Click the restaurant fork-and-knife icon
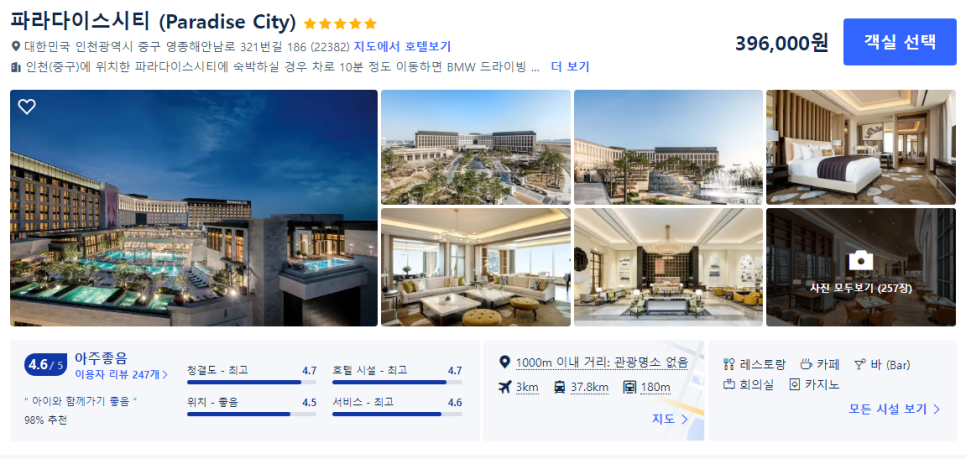Screen dimensions: 966x459 [729, 364]
